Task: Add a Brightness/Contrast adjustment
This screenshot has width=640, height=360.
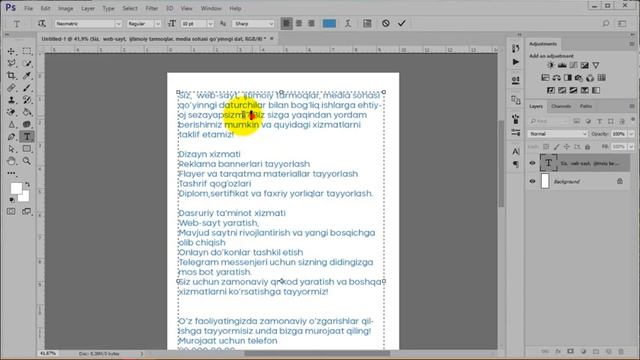Action: tap(551, 65)
